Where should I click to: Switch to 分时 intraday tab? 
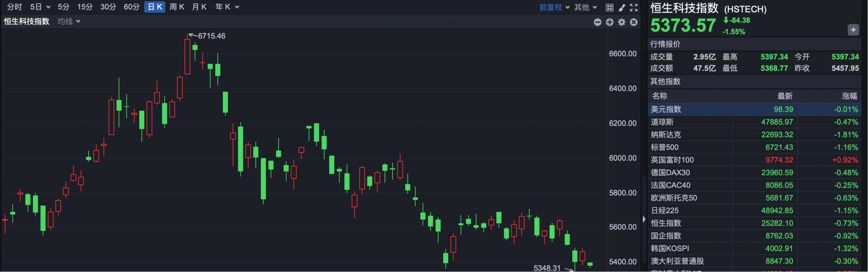coord(14,7)
